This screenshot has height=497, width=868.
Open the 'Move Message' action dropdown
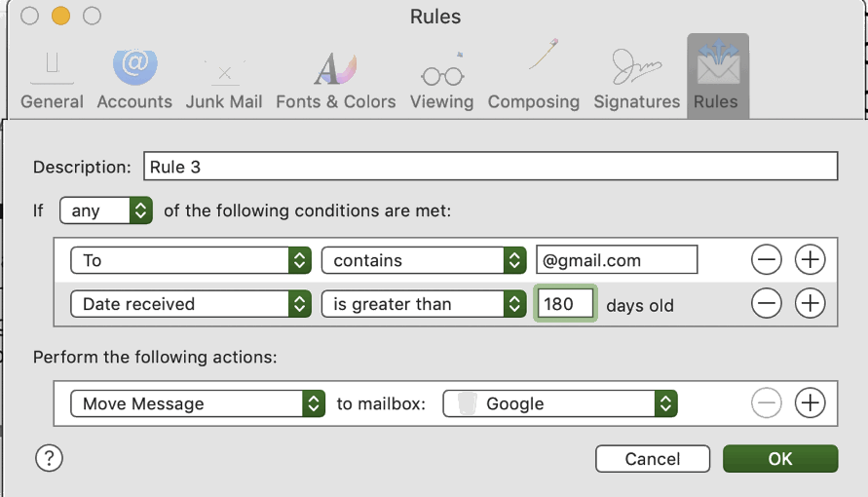tap(198, 403)
